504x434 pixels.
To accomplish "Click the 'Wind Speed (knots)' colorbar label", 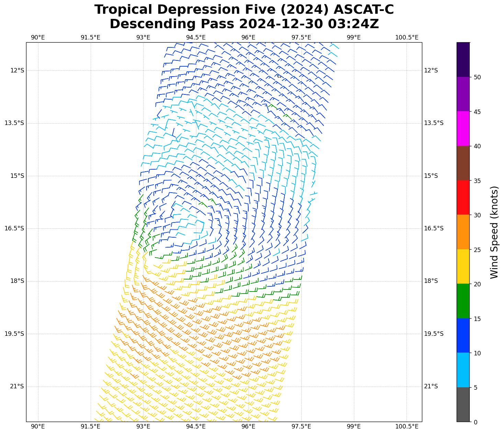I will click(494, 232).
